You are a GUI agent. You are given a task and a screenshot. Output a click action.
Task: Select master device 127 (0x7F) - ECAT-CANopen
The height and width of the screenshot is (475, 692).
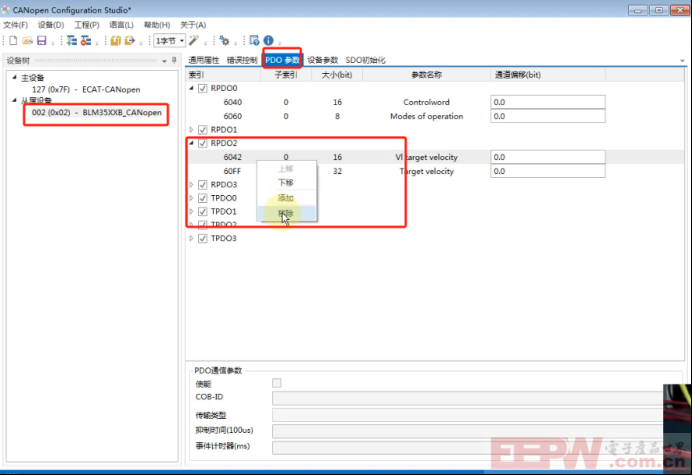(x=86, y=90)
